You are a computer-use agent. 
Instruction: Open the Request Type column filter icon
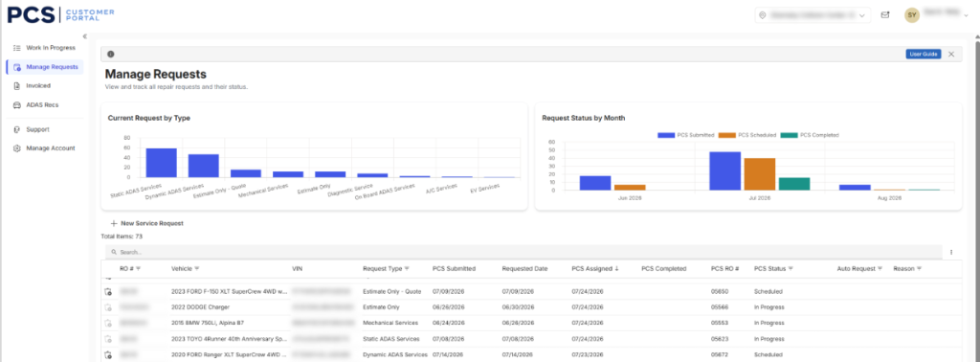click(407, 269)
